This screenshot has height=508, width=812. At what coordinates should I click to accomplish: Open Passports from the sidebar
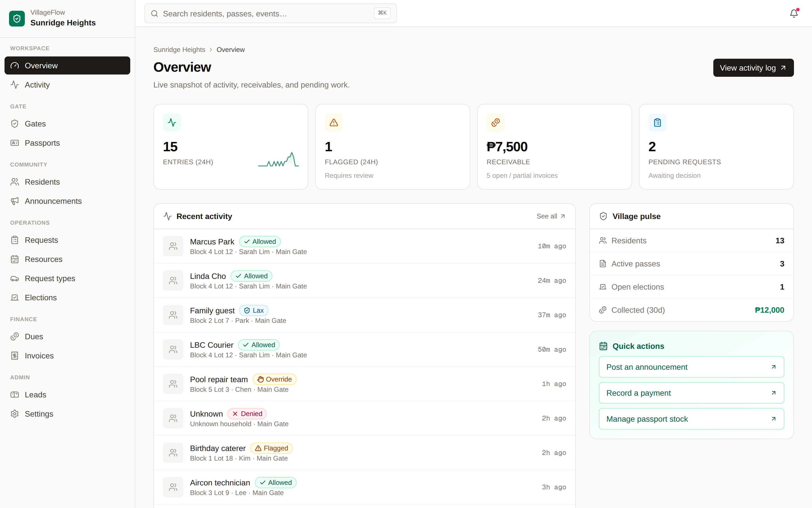tap(67, 143)
